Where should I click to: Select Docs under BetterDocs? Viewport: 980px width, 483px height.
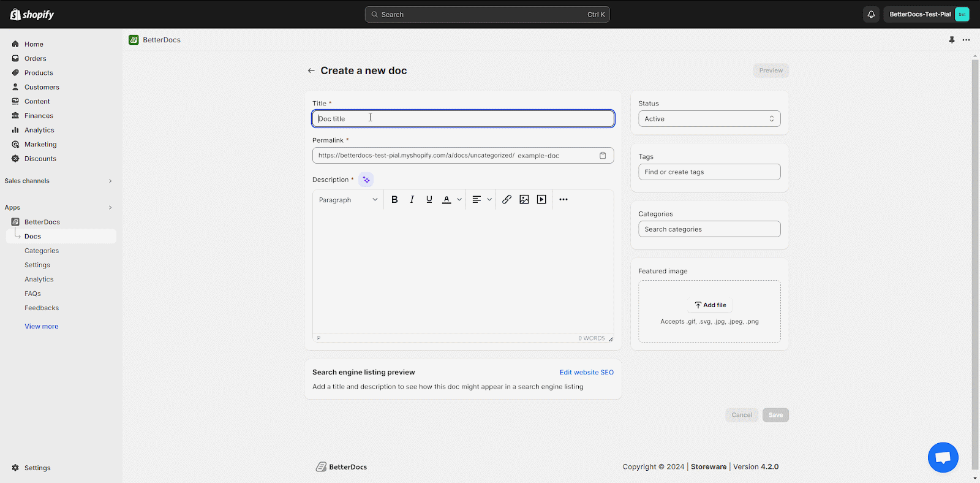point(61,236)
